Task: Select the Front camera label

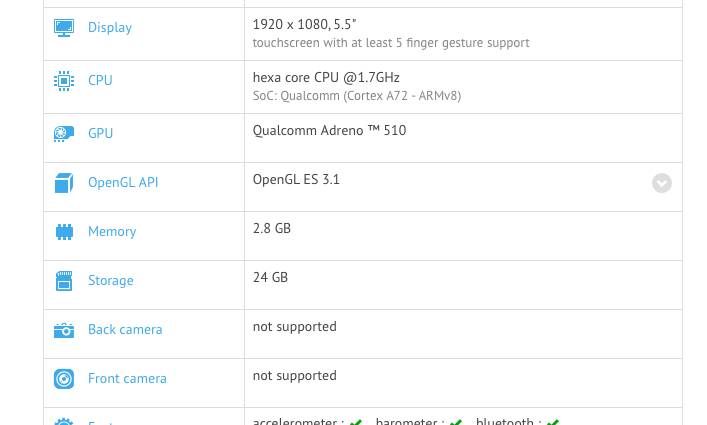Action: point(127,379)
